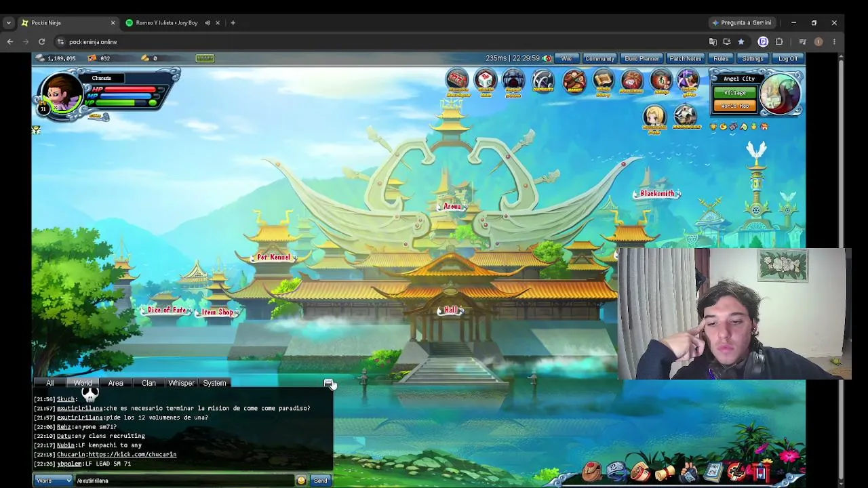Click the small trophy icon under minimap
The width and height of the screenshot is (868, 488).
(713, 127)
